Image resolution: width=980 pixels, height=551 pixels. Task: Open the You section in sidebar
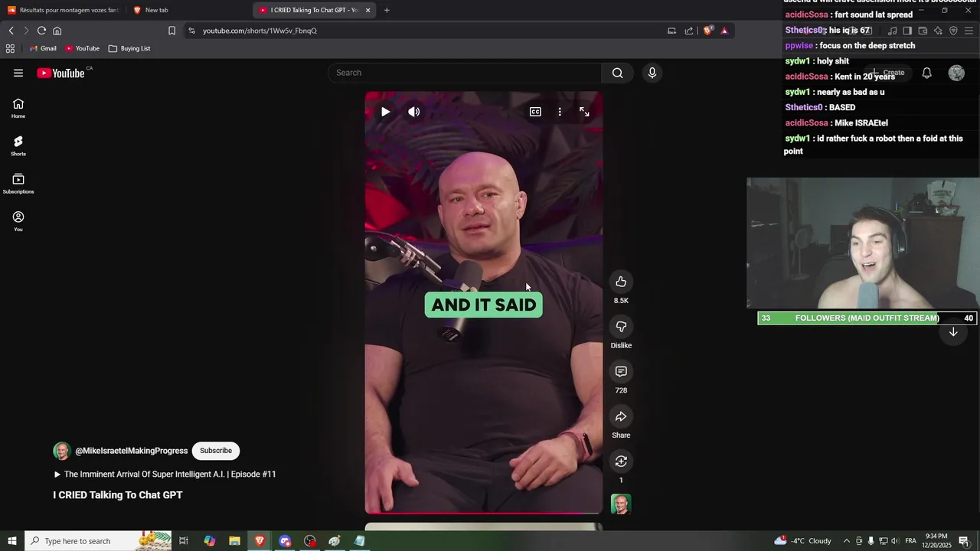point(18,221)
